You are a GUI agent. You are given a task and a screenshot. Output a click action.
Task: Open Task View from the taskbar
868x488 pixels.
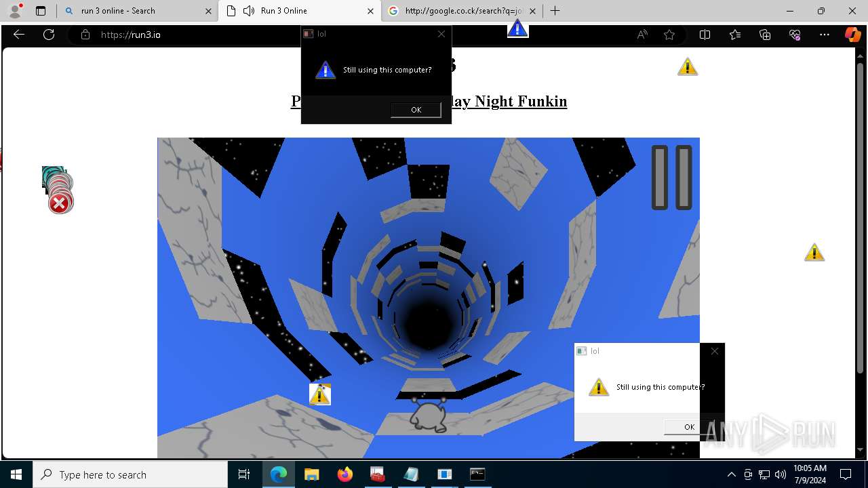(x=244, y=474)
